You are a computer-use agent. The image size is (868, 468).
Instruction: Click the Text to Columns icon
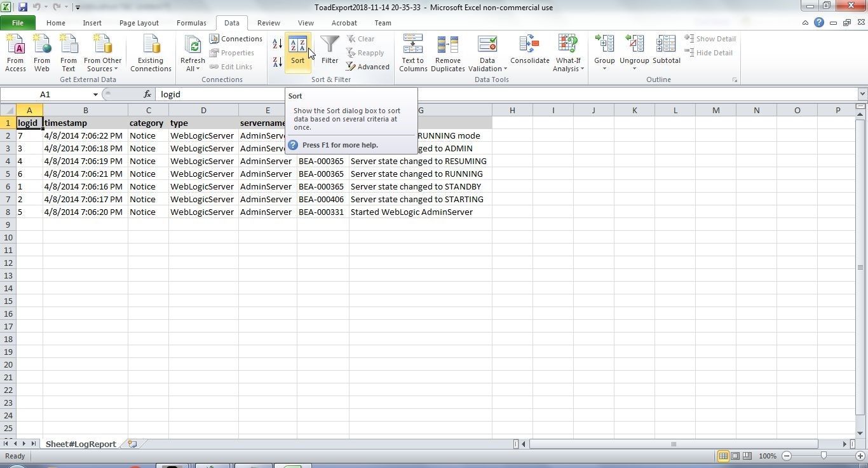point(413,53)
